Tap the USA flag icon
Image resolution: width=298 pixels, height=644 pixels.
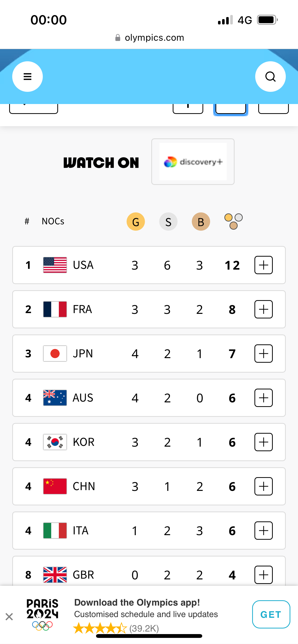pyautogui.click(x=55, y=265)
